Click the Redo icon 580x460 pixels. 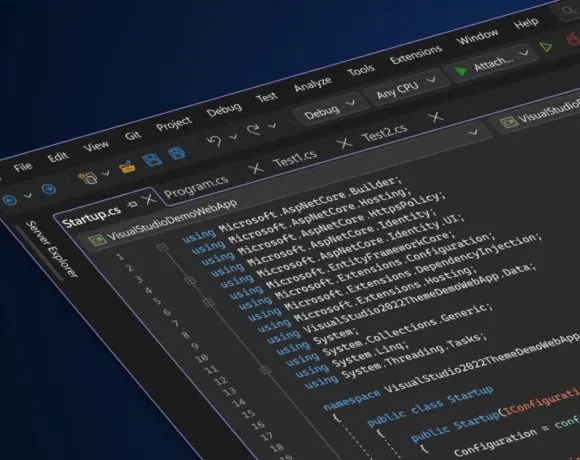tap(254, 129)
